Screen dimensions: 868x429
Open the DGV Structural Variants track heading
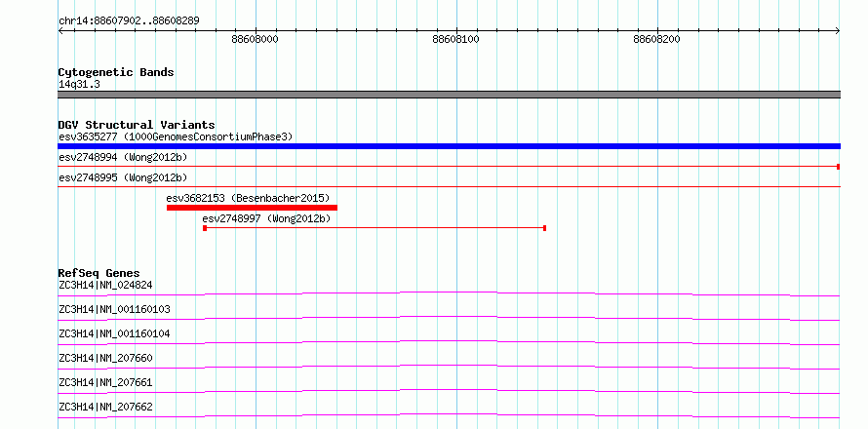click(137, 125)
